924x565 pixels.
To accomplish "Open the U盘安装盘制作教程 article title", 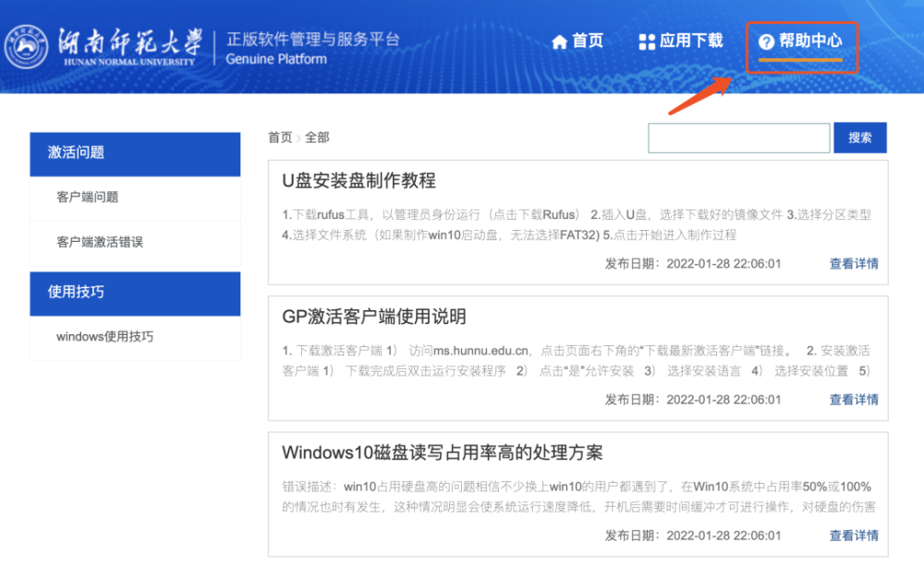I will [x=359, y=181].
